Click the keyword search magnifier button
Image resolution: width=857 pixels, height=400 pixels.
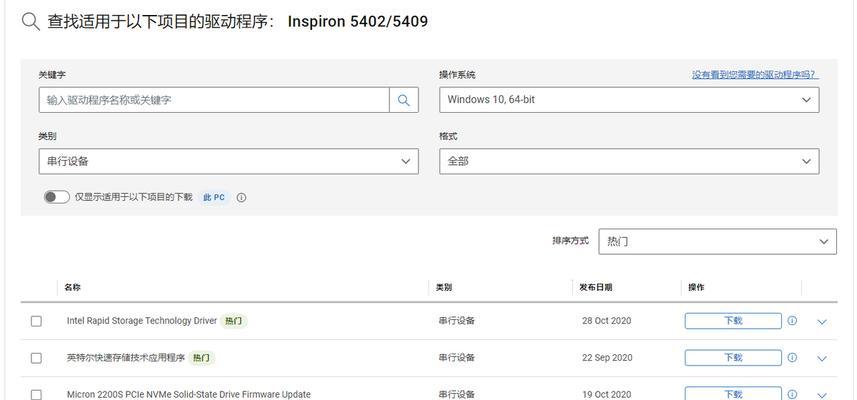click(x=404, y=100)
